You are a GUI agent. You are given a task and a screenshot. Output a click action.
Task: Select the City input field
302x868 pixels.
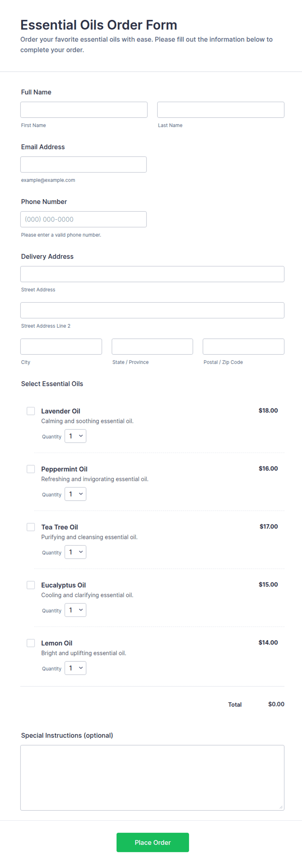(x=61, y=346)
